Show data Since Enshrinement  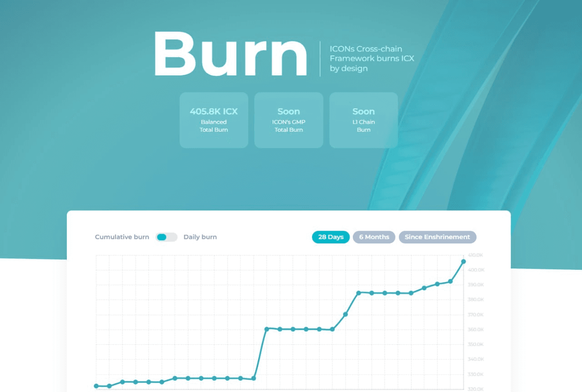437,237
